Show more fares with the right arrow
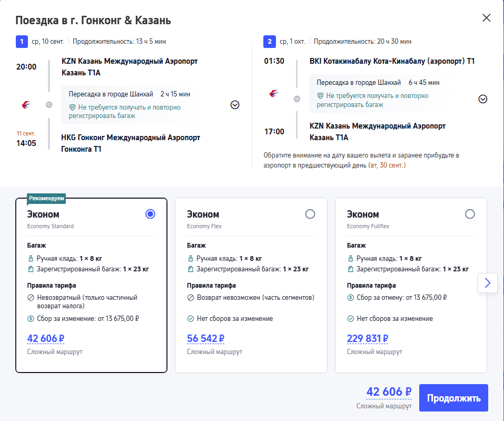This screenshot has height=421, width=504. coord(488,283)
